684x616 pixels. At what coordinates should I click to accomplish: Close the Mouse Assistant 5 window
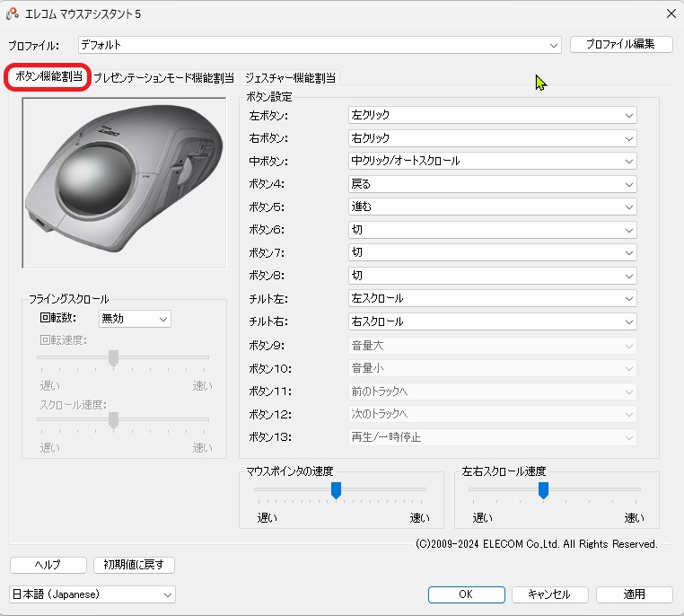pyautogui.click(x=671, y=13)
